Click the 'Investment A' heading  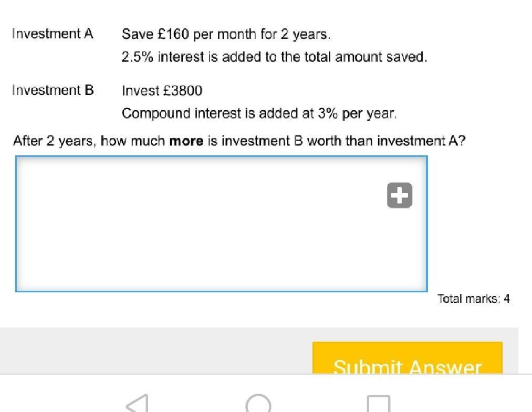pos(53,34)
